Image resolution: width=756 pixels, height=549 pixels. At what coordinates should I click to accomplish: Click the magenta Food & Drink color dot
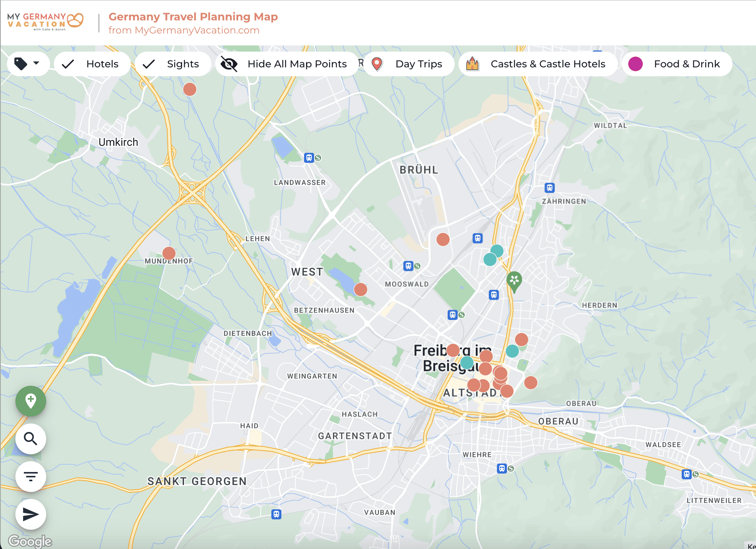point(636,64)
